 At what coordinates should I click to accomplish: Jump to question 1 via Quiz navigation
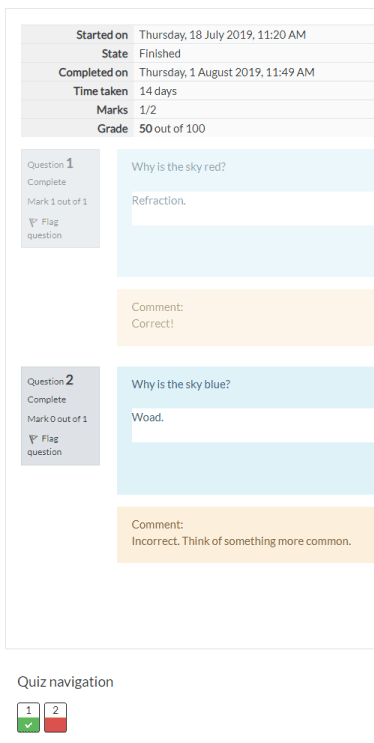tap(29, 717)
